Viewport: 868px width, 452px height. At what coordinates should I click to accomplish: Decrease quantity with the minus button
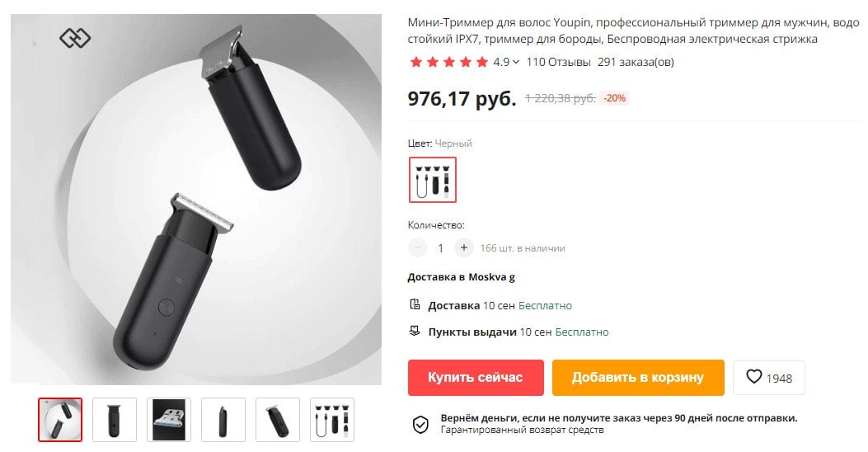(x=418, y=247)
